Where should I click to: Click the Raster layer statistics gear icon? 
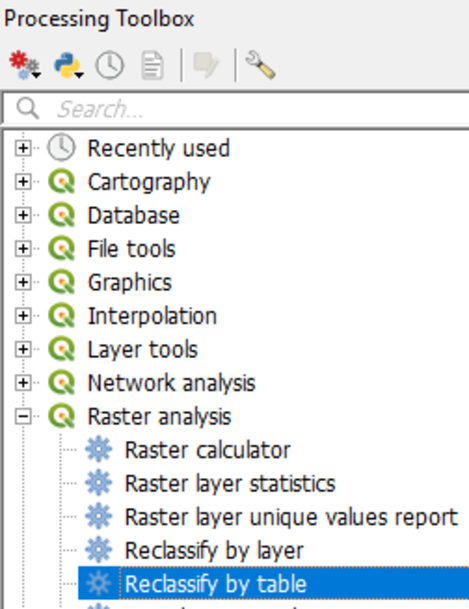coord(99,483)
